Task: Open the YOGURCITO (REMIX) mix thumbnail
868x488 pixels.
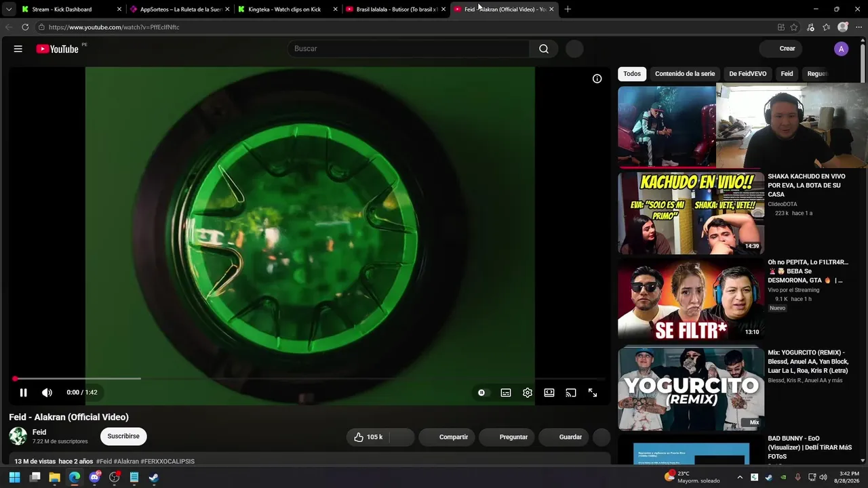Action: pos(691,388)
